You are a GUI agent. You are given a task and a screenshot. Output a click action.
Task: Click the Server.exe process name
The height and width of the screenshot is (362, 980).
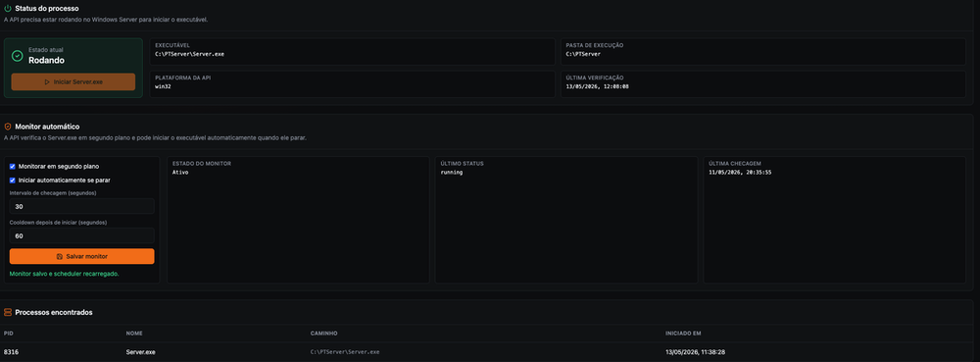pos(140,352)
